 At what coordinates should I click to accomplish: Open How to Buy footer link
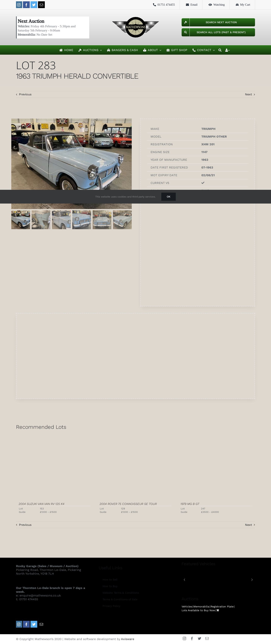click(x=110, y=586)
